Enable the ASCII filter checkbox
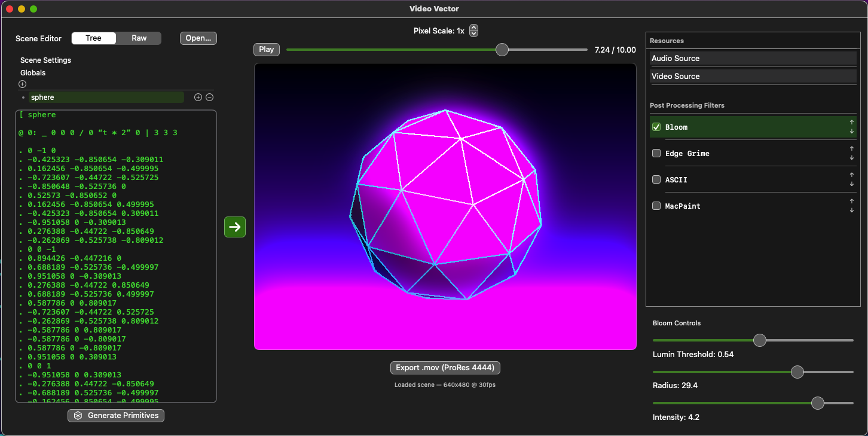The height and width of the screenshot is (436, 868). click(x=656, y=179)
